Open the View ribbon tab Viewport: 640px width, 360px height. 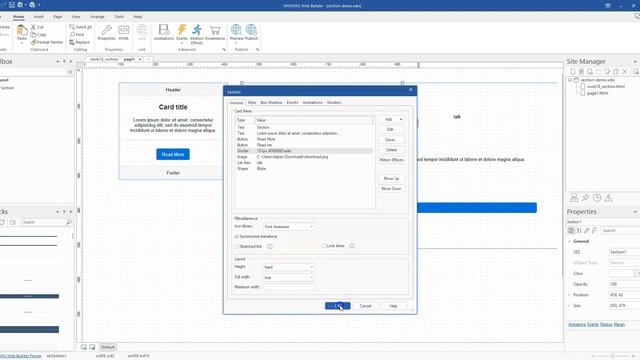point(76,17)
